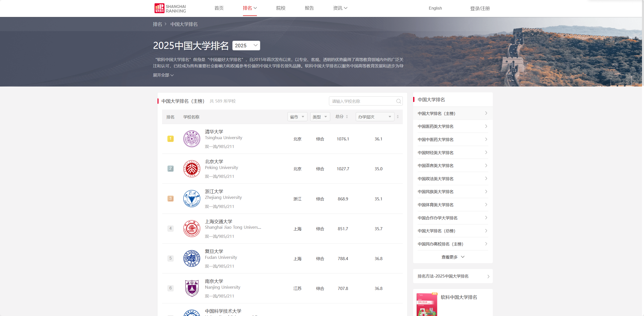The width and height of the screenshot is (644, 316).
Task: Click the Tsinghua University emblem
Action: coord(192,139)
